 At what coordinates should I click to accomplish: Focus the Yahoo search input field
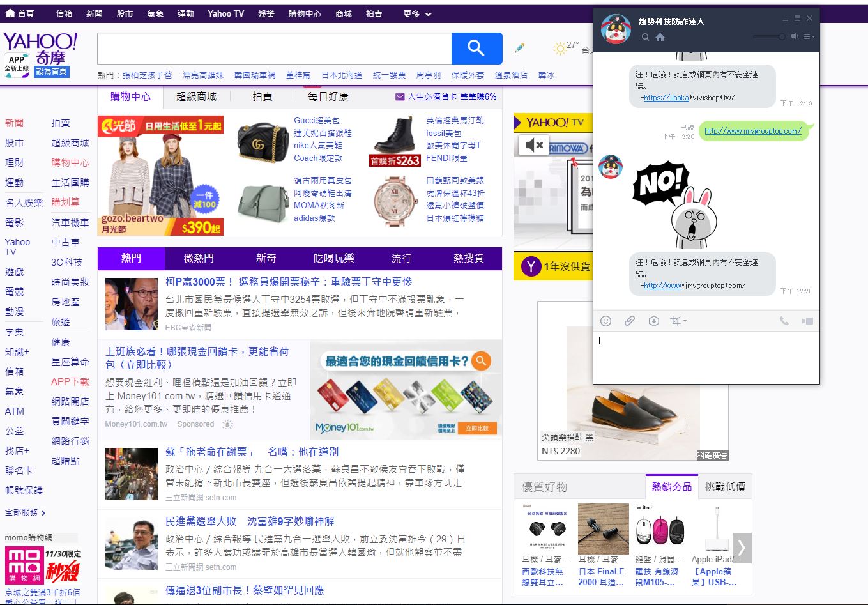[274, 49]
